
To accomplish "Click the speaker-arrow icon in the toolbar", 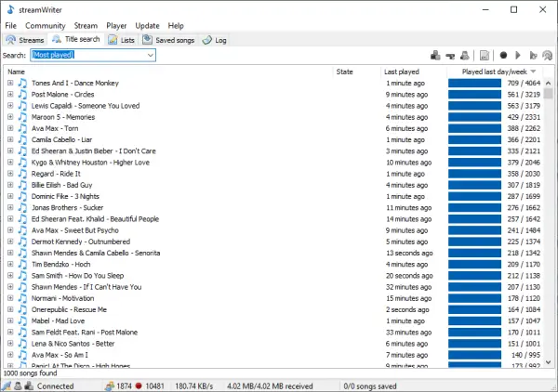I will pos(533,56).
